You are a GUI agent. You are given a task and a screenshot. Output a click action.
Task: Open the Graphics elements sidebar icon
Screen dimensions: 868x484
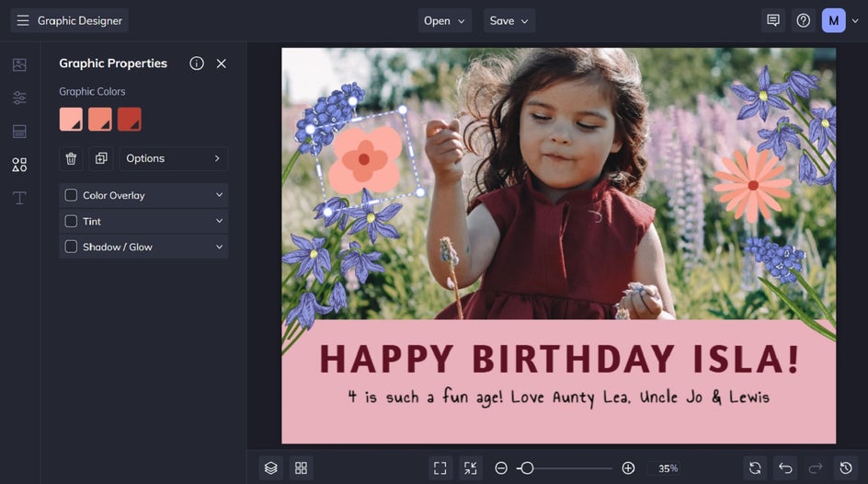pos(19,165)
